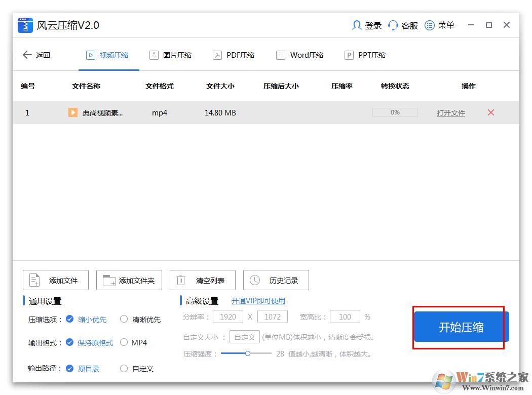Open the 菜单 menu
532x395 pixels.
[439, 25]
